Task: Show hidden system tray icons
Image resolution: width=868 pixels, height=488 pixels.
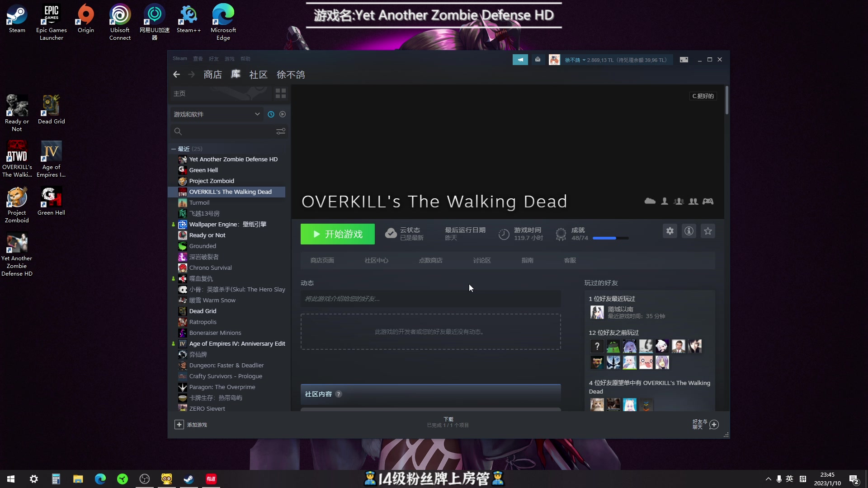Action: click(x=768, y=479)
